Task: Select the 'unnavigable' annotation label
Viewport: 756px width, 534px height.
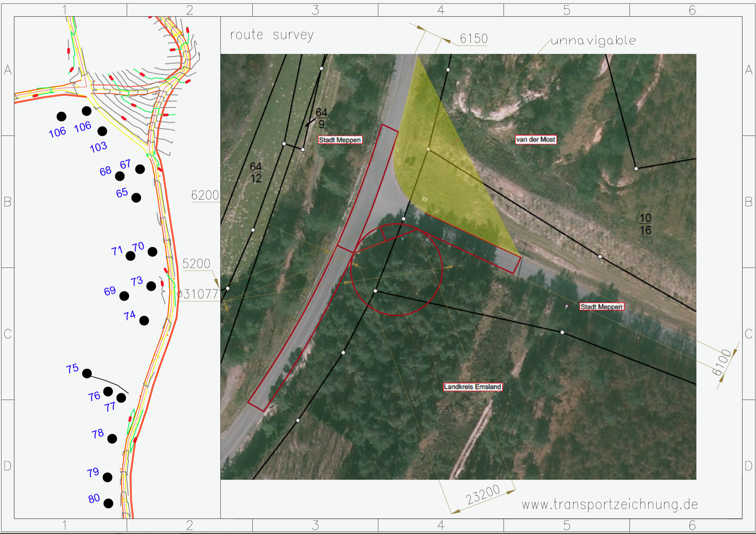Action: (593, 41)
